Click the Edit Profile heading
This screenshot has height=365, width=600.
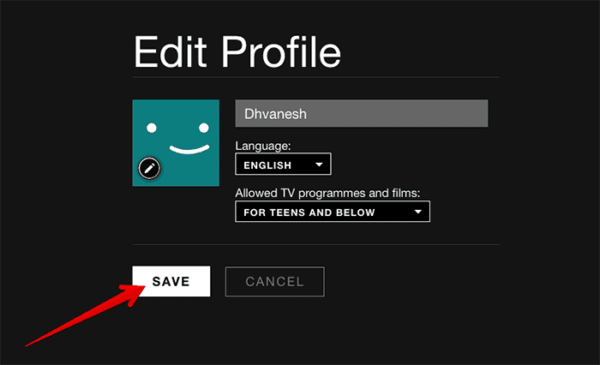coord(237,52)
